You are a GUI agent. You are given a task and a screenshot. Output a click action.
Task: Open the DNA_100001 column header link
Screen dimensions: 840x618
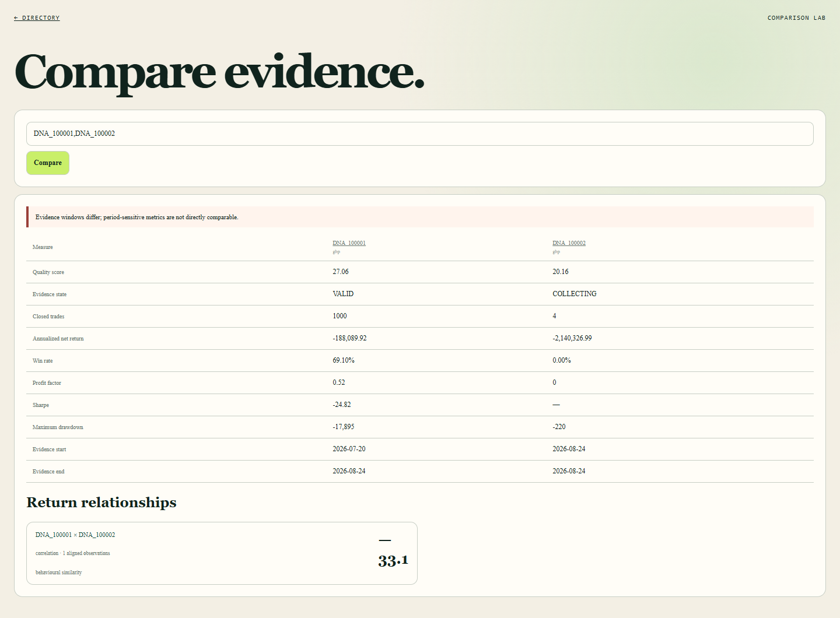coord(349,243)
